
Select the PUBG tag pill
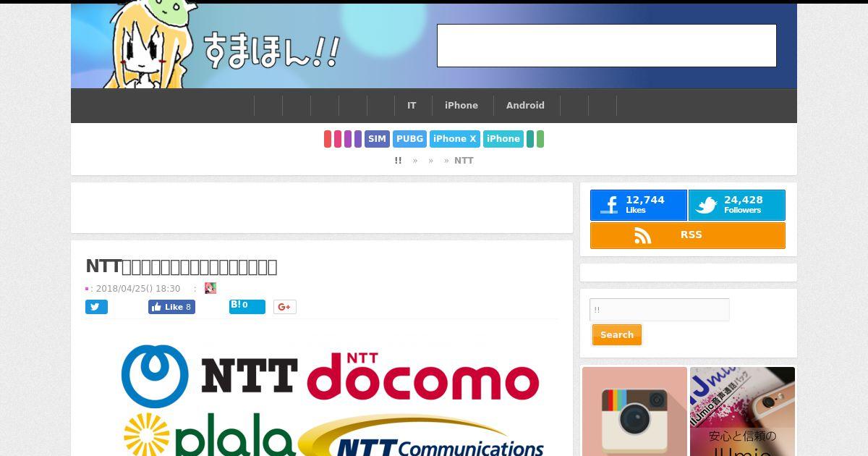click(x=409, y=139)
